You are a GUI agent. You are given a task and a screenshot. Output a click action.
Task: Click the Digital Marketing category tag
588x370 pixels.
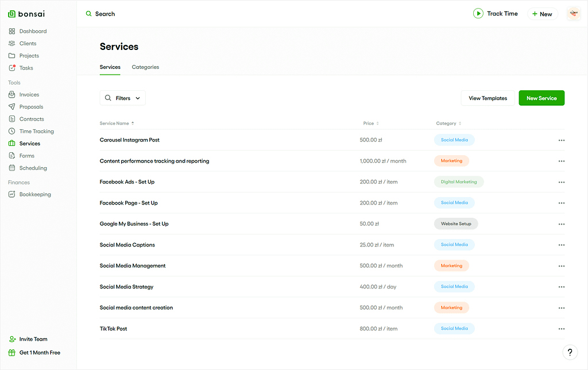459,182
